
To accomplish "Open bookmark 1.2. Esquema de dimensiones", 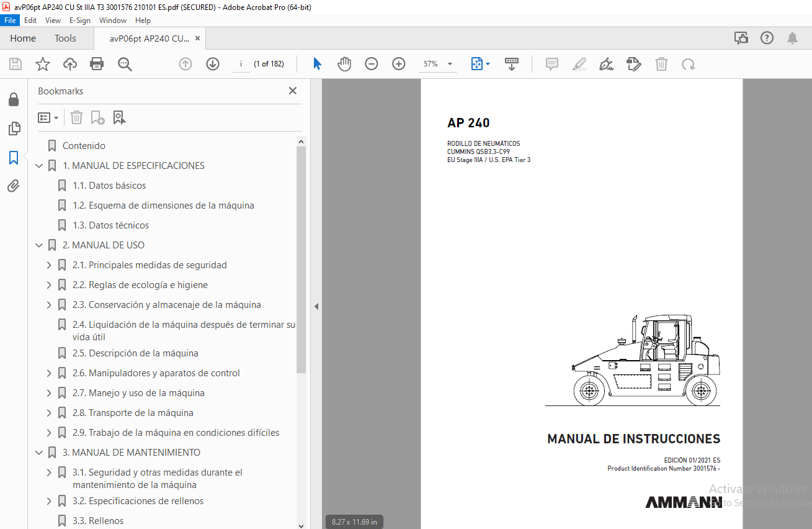I will pos(163,206).
